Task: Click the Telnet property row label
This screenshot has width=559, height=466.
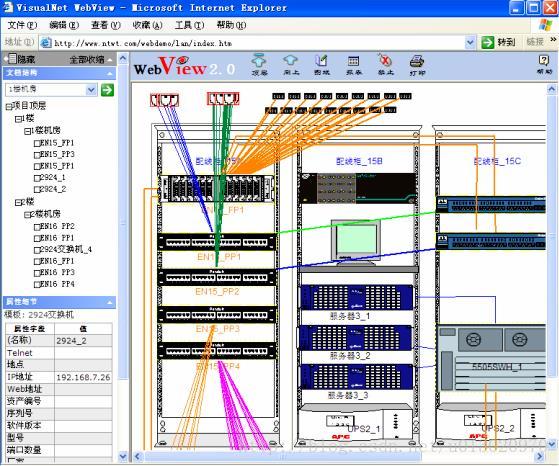Action: [x=20, y=353]
